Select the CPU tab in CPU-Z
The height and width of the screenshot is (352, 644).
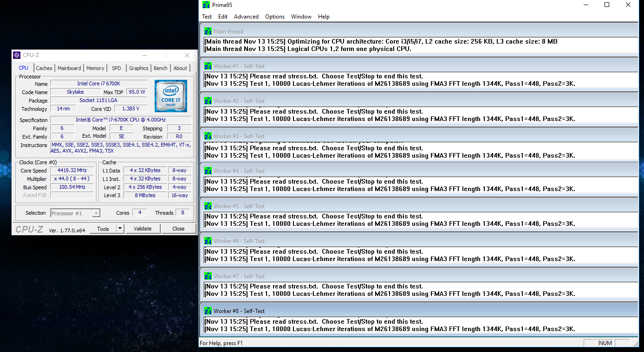click(23, 68)
